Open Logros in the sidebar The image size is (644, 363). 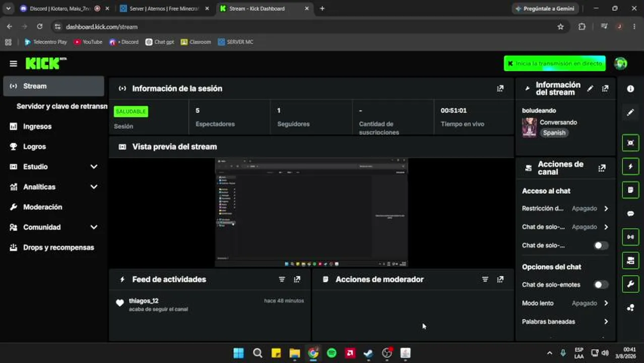click(53, 147)
